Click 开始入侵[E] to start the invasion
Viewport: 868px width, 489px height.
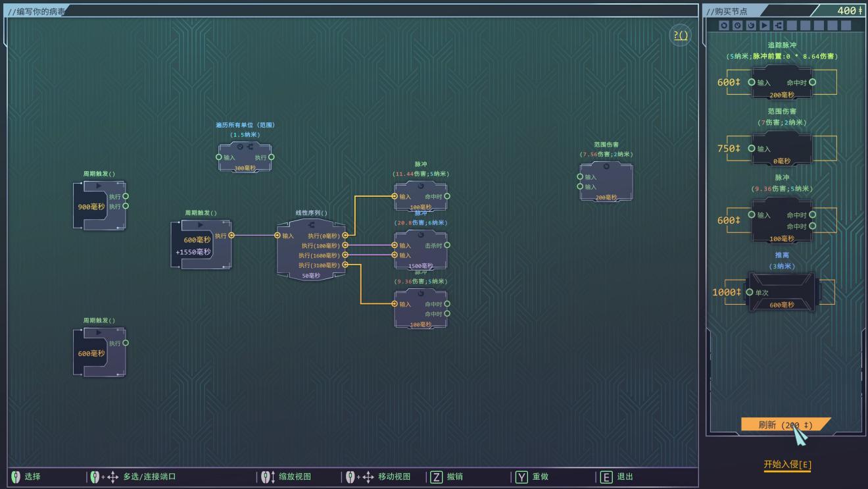point(787,465)
